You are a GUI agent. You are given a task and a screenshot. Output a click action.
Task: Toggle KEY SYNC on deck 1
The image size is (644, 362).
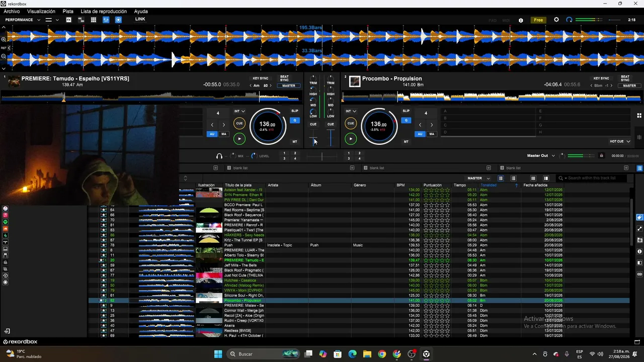tap(261, 78)
